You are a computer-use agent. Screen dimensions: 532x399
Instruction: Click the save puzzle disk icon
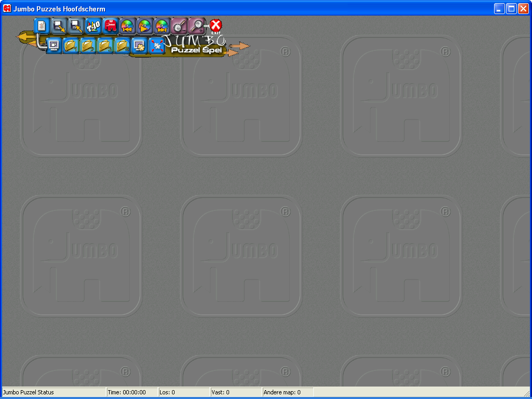pyautogui.click(x=59, y=26)
